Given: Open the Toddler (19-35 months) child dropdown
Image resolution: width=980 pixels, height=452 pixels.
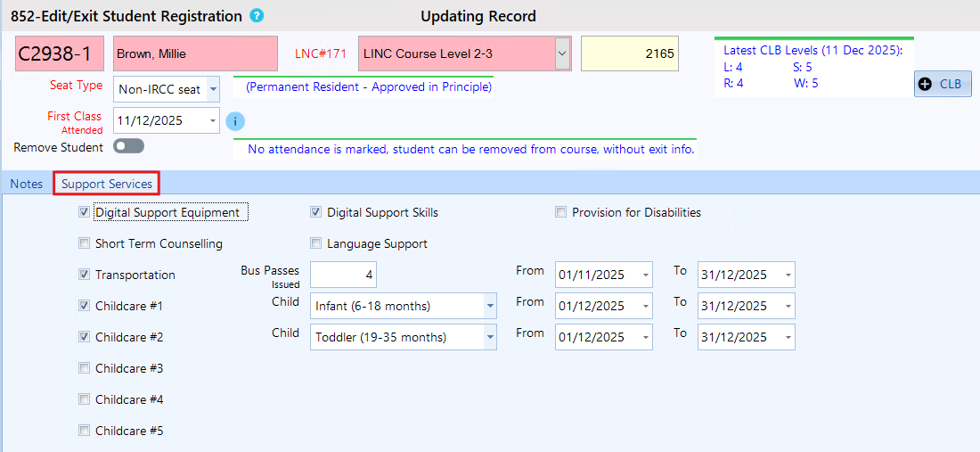Looking at the screenshot, I should click(489, 337).
